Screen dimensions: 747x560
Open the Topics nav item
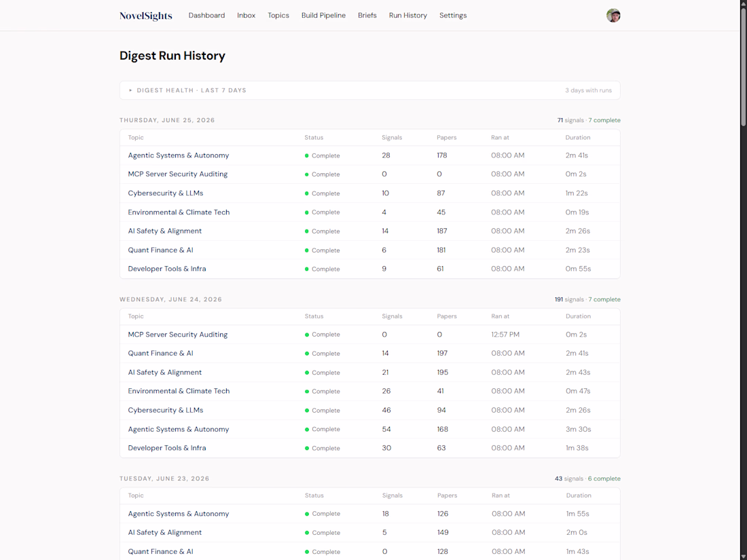(x=278, y=15)
